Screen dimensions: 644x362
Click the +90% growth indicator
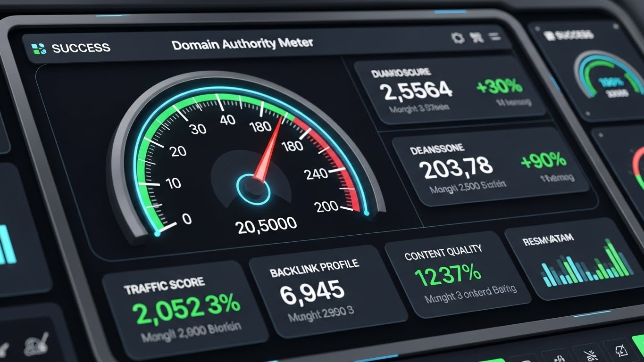[x=543, y=161]
